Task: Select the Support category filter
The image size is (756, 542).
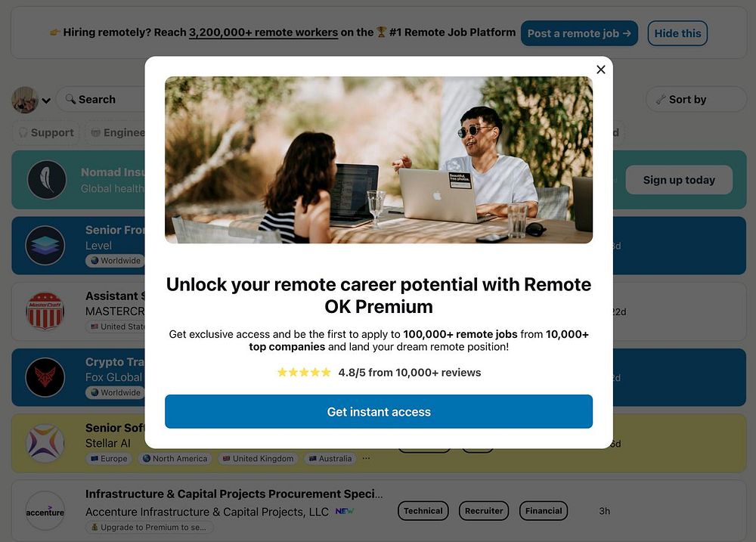Action: (x=46, y=132)
